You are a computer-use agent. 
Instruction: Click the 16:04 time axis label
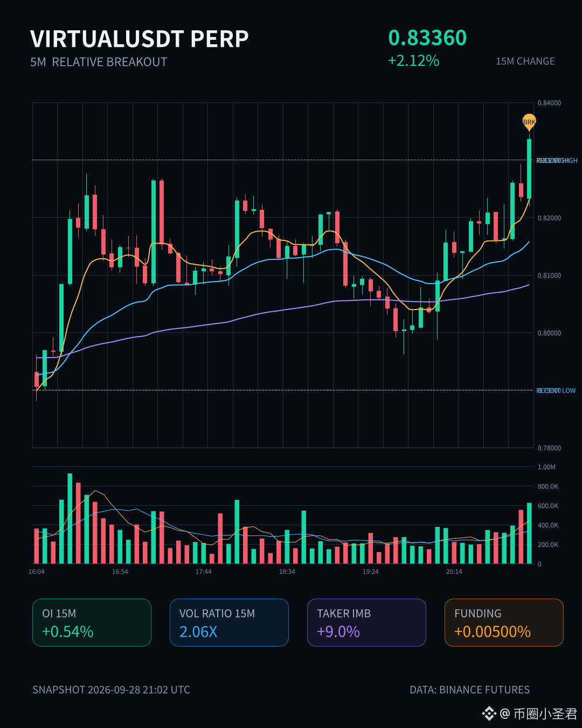(x=37, y=572)
